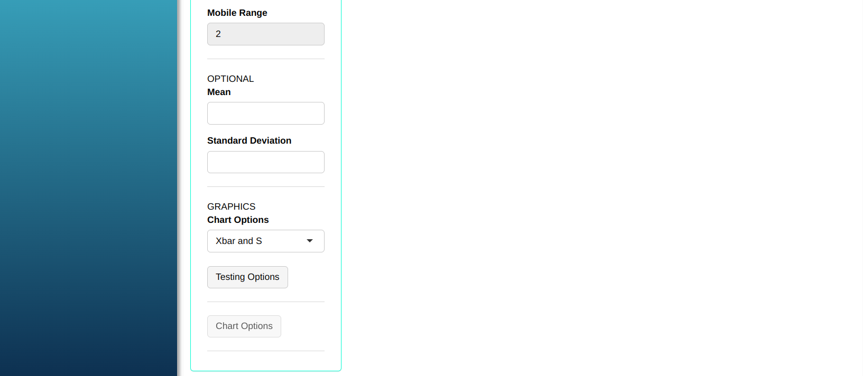Image resolution: width=868 pixels, height=376 pixels.
Task: Click the bold Mobile Range label
Action: point(237,13)
